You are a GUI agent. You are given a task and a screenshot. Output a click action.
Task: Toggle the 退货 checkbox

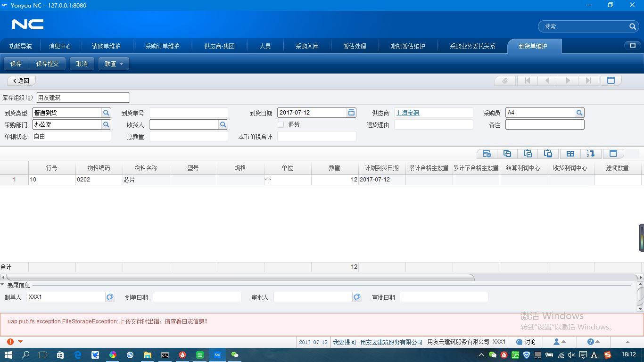281,124
